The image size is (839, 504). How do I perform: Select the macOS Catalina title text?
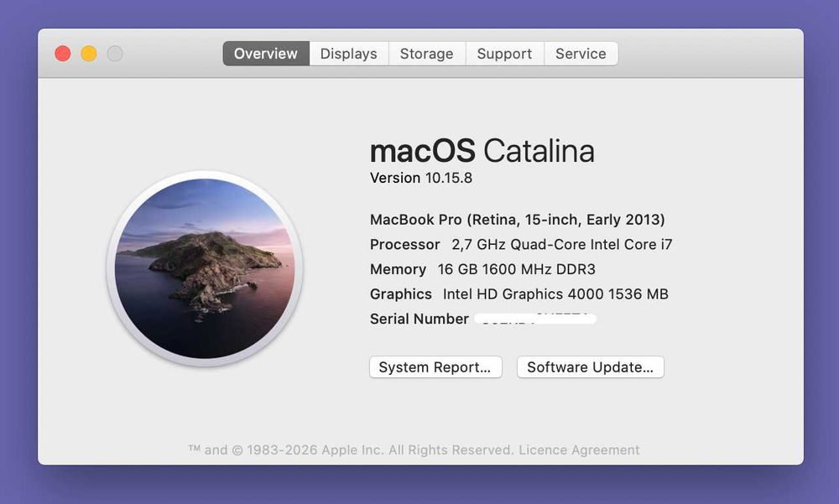[482, 151]
